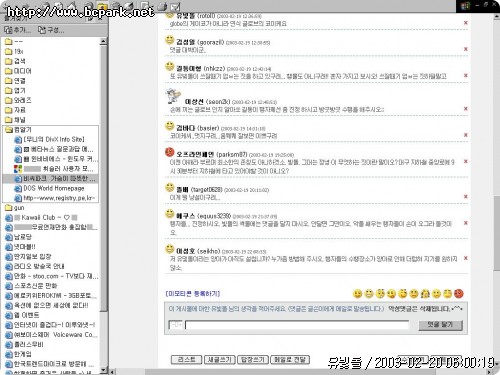Viewport: 500px width, 375px height.
Task: Open the 한국트렌드마이크로 favorite
Action: (50, 364)
